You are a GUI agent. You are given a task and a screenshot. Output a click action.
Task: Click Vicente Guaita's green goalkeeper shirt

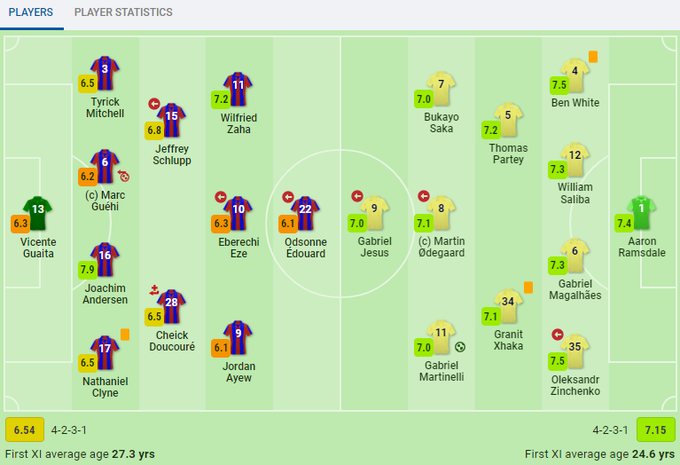tap(38, 210)
